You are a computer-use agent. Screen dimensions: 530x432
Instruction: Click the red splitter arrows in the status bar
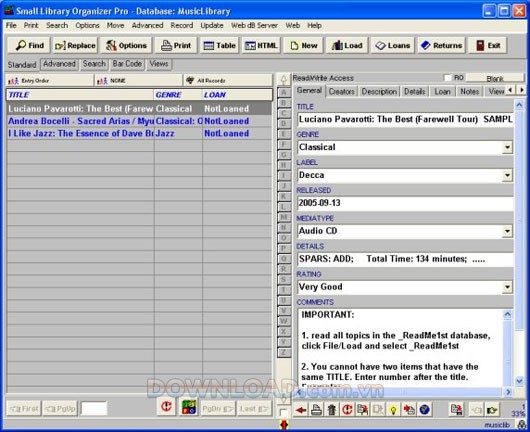click(x=284, y=425)
